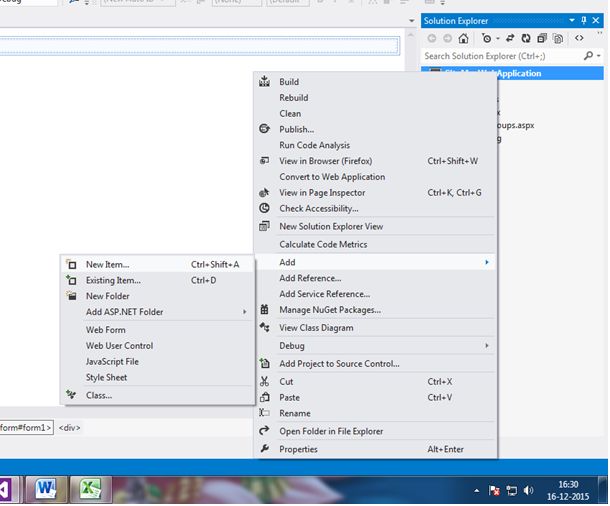Open Microsoft Word from the taskbar

pyautogui.click(x=46, y=488)
